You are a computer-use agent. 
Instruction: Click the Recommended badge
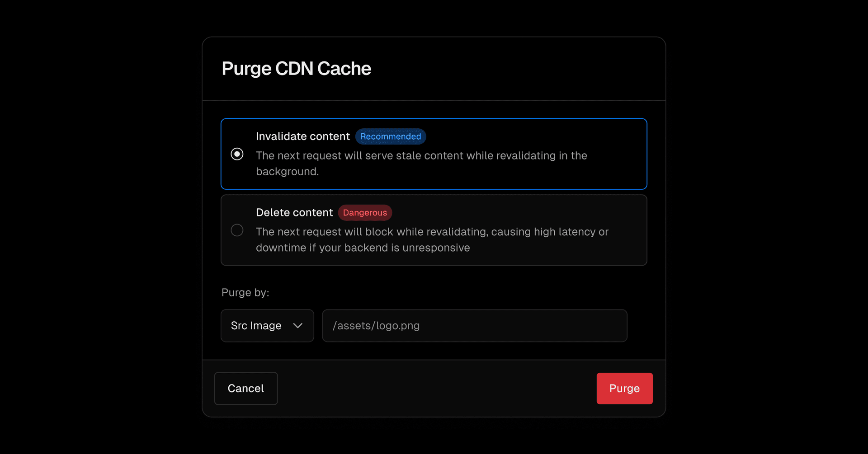tap(391, 136)
